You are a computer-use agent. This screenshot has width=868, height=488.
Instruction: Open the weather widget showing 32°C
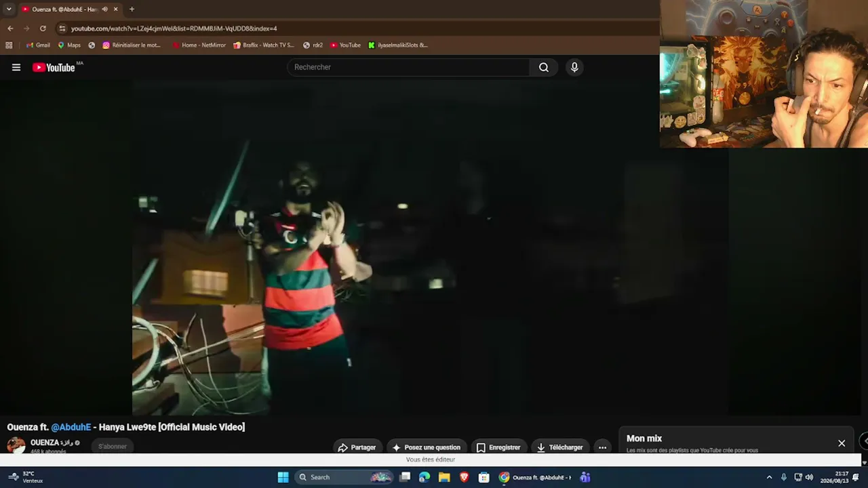pyautogui.click(x=26, y=477)
